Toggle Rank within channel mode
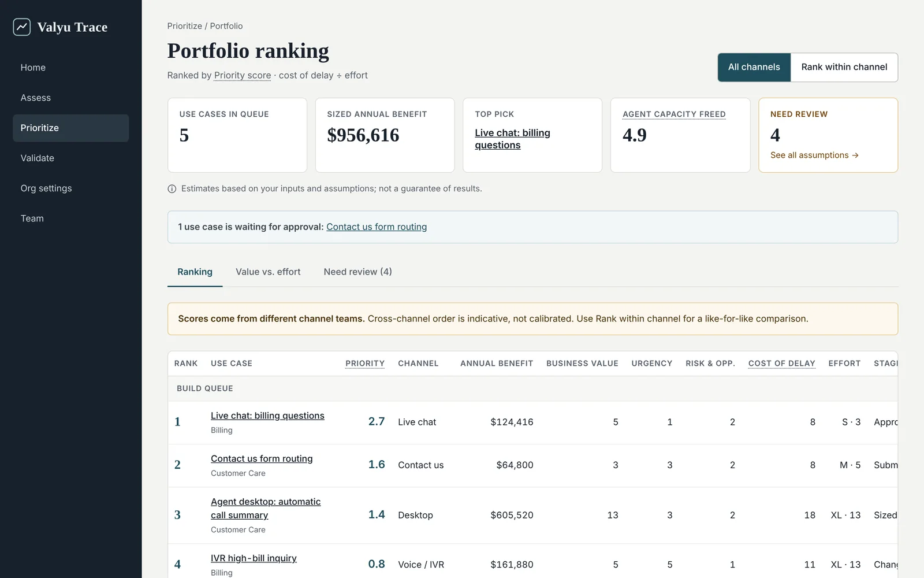 pos(844,67)
